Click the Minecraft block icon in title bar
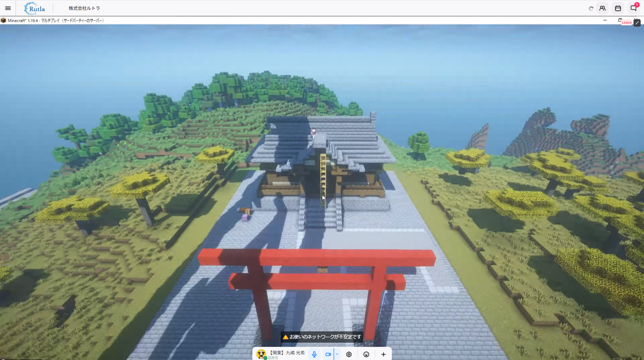Screen dimensions: 644x360 point(3,21)
